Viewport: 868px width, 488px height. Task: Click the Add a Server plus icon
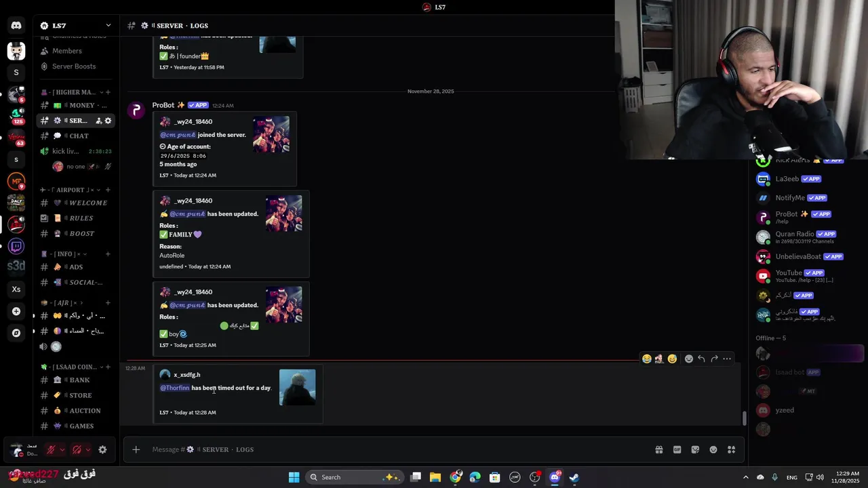pos(16,312)
